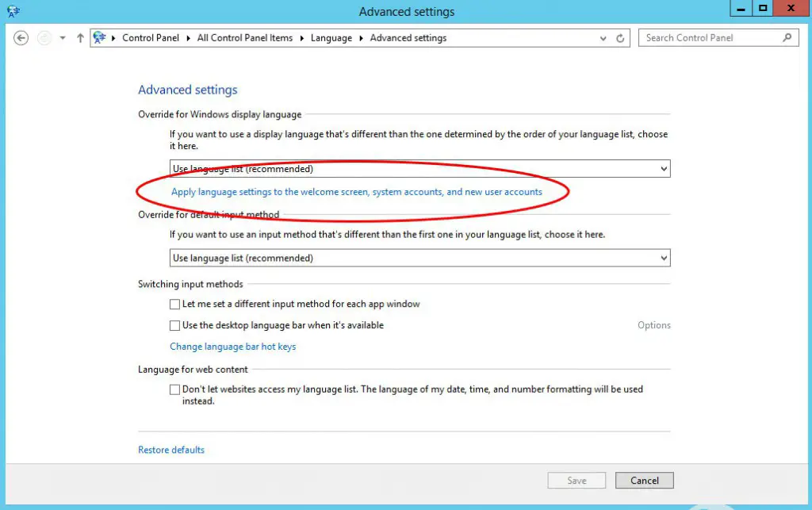This screenshot has height=510, width=812.
Task: Click the Refresh button in address bar
Action: coord(622,38)
